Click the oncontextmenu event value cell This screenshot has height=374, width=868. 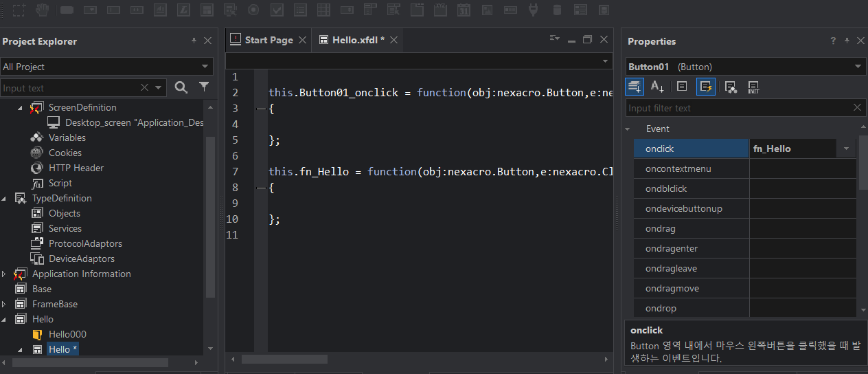[x=803, y=168]
